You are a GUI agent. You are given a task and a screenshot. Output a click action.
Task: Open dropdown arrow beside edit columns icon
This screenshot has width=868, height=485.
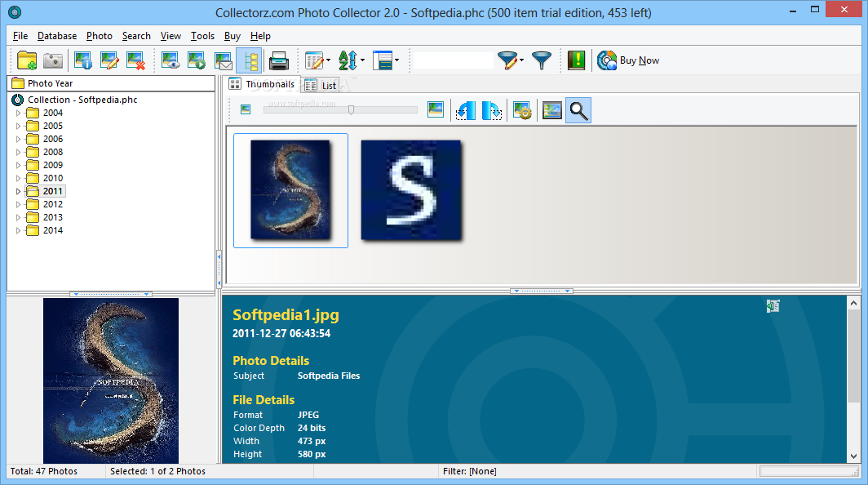(329, 60)
